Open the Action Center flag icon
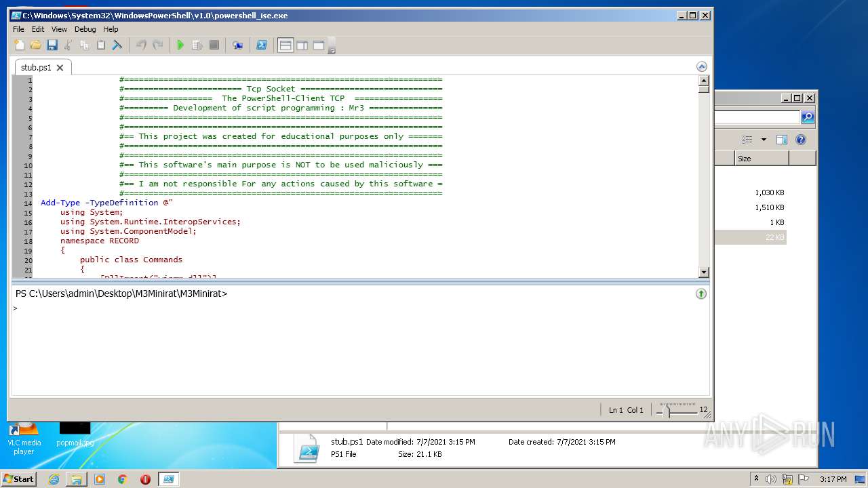Image resolution: width=868 pixels, height=488 pixels. (x=805, y=479)
